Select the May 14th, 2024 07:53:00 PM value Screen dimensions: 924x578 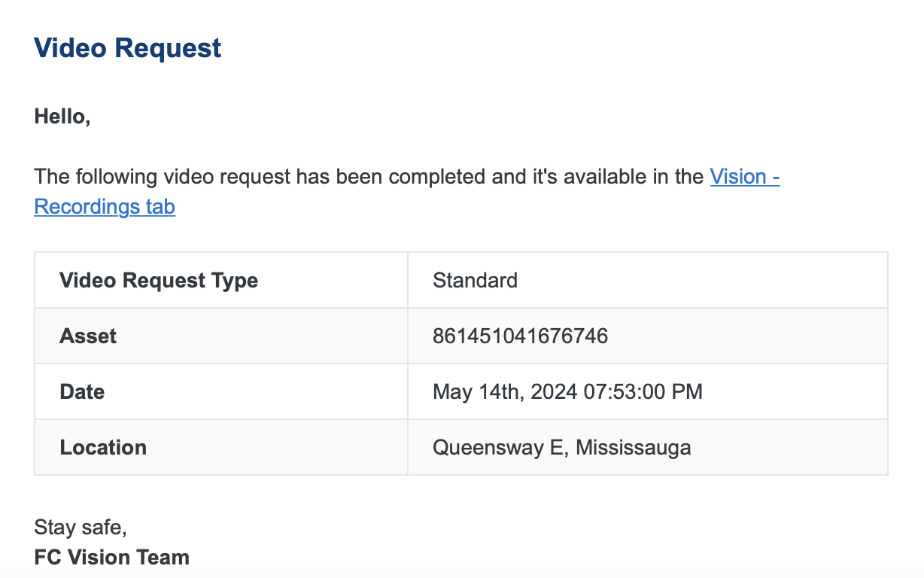[567, 392]
